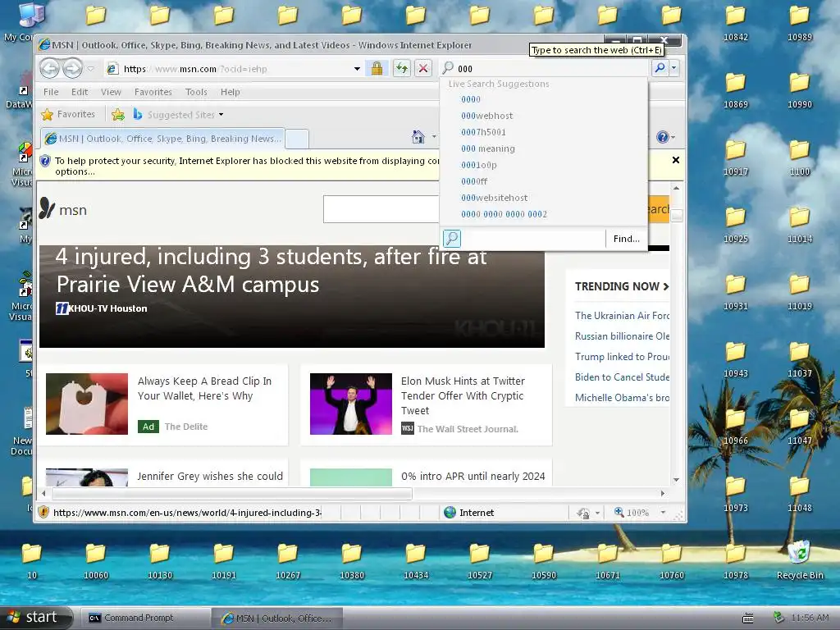This screenshot has height=630, width=840.
Task: Click the Internet security zone globe icon
Action: coord(450,513)
